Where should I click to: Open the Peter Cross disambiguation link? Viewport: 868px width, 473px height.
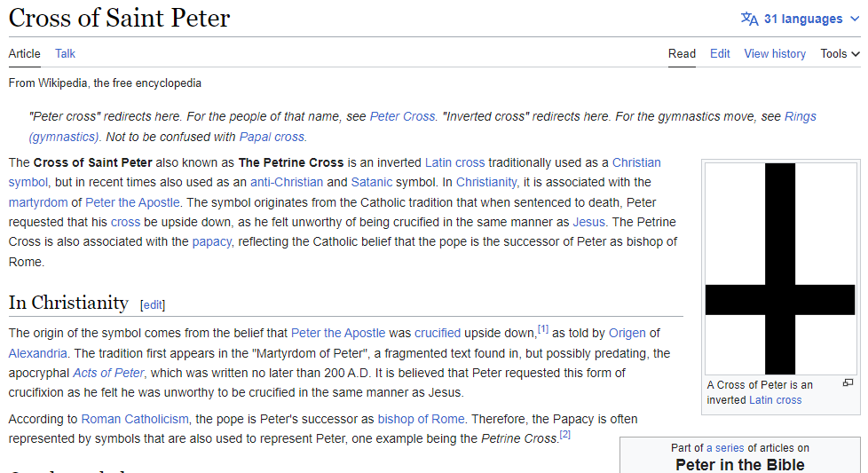[402, 116]
